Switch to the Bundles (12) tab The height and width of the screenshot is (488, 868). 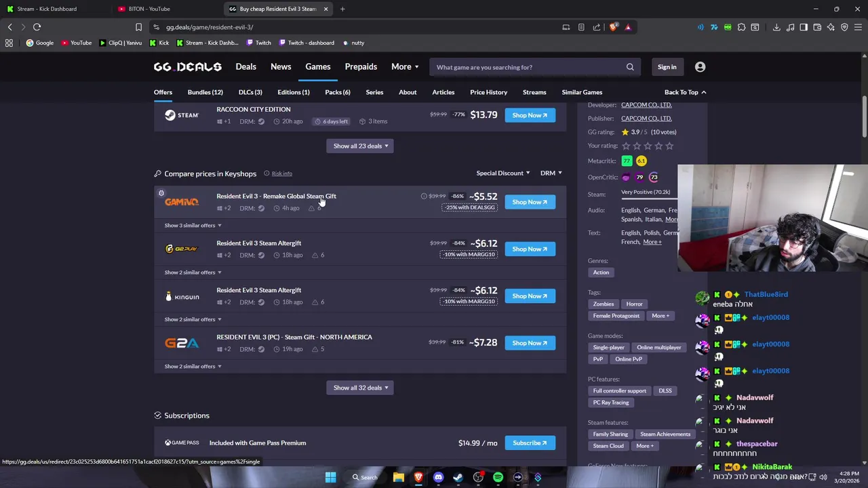pos(205,92)
